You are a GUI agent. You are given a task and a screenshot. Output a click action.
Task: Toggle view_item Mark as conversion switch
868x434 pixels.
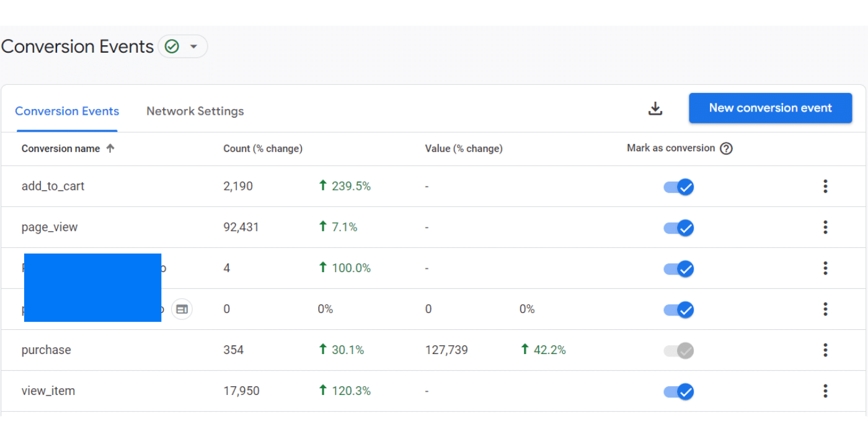point(679,391)
